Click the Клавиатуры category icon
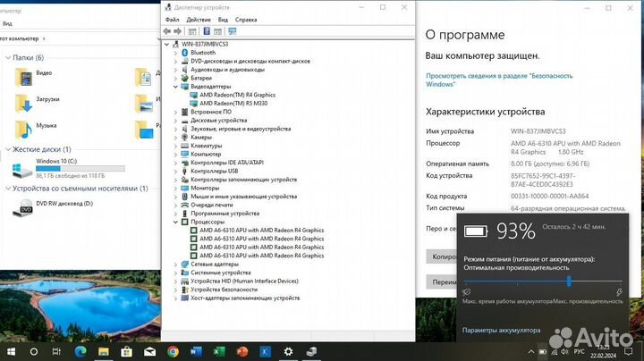Image resolution: width=644 pixels, height=361 pixels. (x=184, y=146)
